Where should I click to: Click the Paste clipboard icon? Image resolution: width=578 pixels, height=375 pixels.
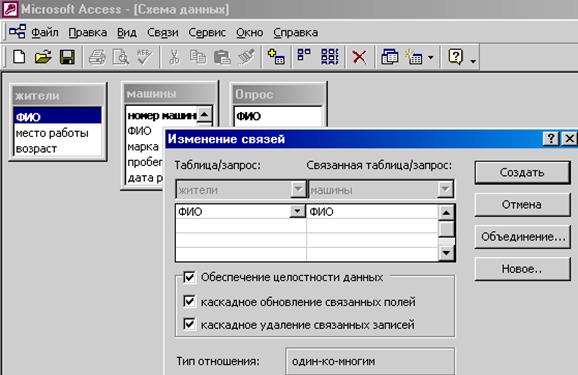pos(222,57)
